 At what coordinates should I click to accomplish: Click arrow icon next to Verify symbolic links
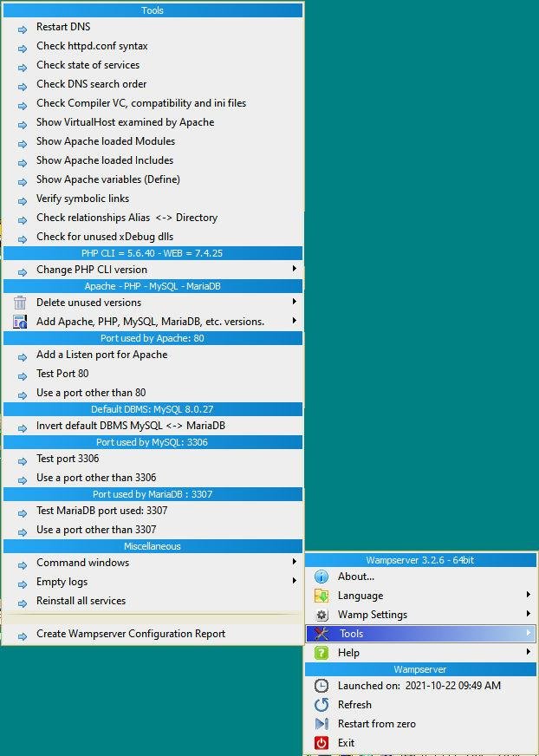point(23,201)
